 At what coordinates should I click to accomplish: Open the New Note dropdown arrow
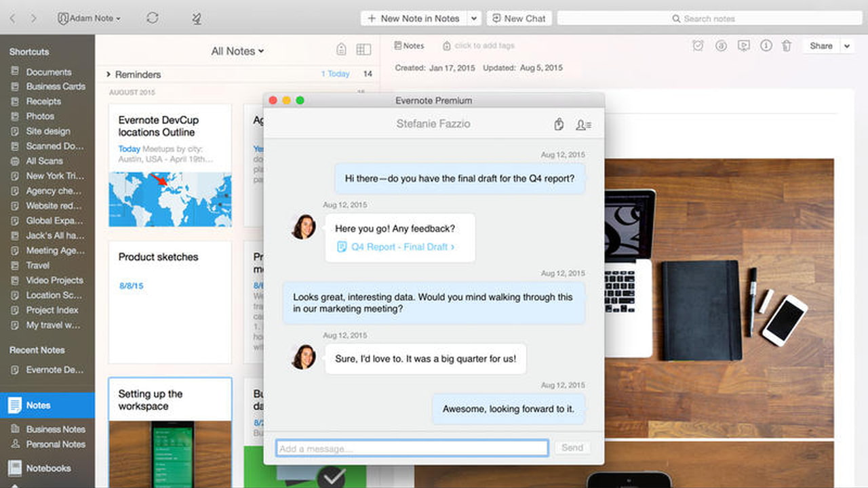[475, 18]
